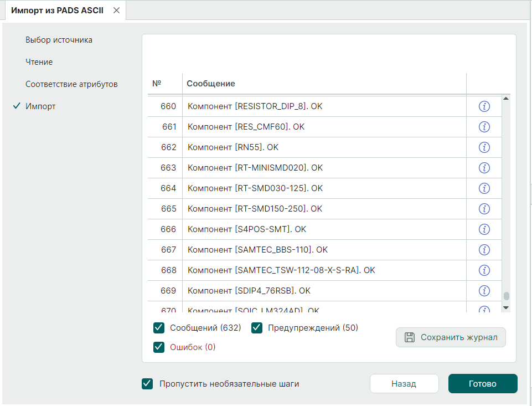532x406 pixels.
Task: Uncheck the Сообщений (632) filter
Action: coord(159,328)
